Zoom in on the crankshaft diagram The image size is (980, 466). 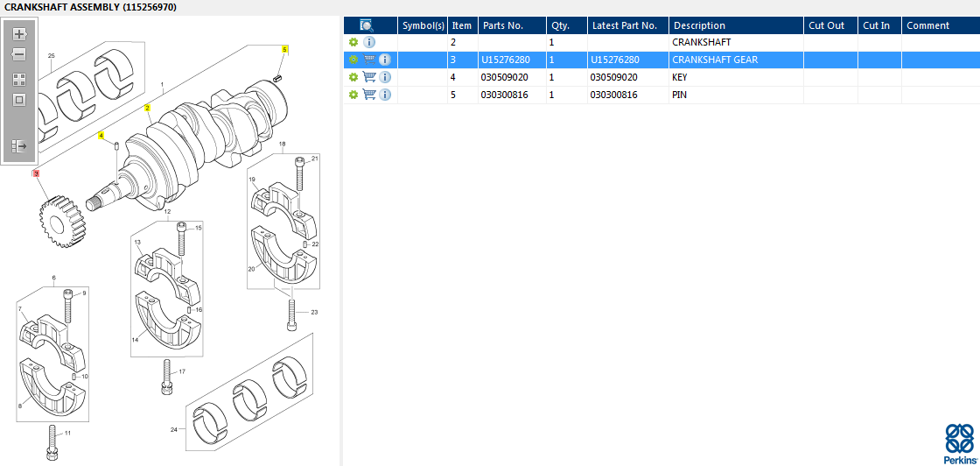18,34
